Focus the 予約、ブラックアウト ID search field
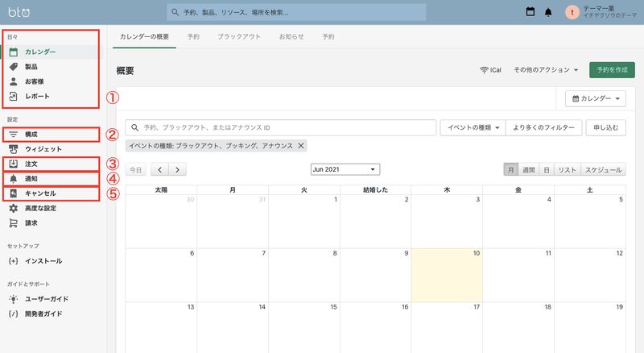Viewport: 644px width, 353px height. pyautogui.click(x=281, y=127)
